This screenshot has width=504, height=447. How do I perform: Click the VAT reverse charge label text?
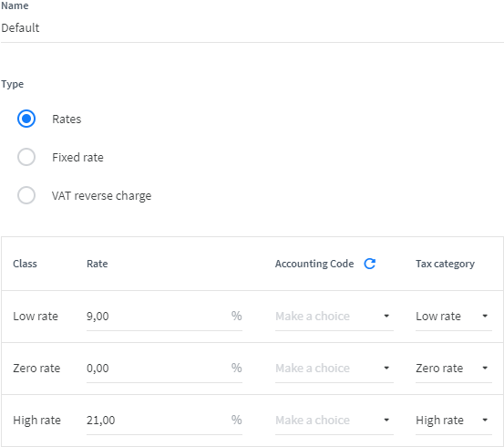[101, 195]
